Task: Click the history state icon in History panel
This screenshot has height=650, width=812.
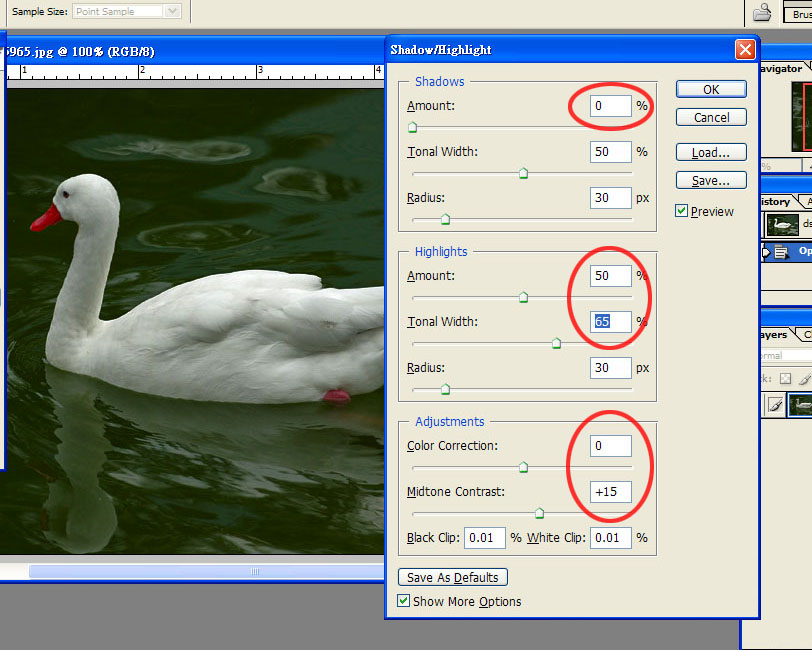Action: point(782,253)
